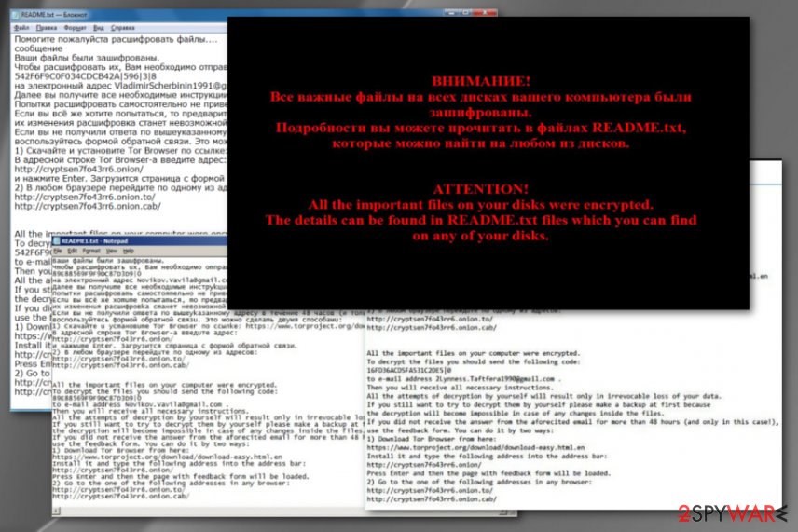Viewport: 798px width, 532px height.
Task: Click the line 'Помогите пожалуйста расшифровать файлы....'
Action: [x=116, y=39]
